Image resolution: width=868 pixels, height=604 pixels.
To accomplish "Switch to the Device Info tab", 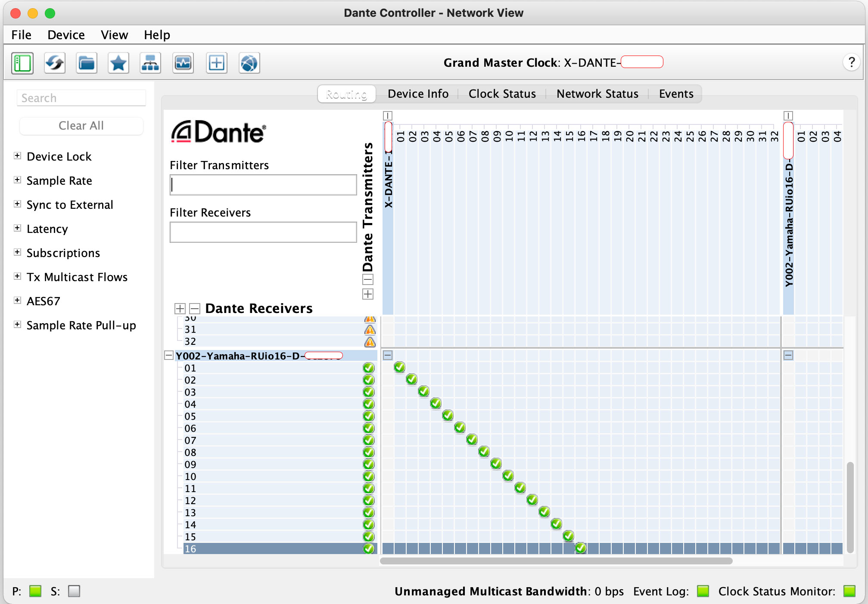I will [x=418, y=94].
